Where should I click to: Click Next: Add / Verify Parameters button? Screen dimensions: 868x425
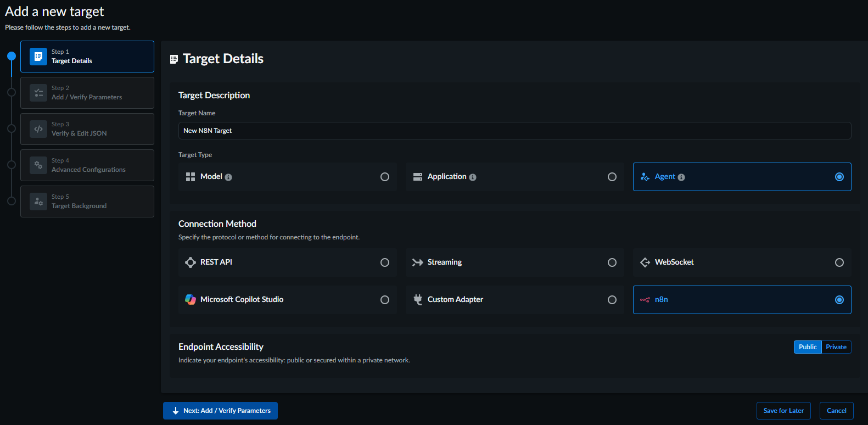220,411
